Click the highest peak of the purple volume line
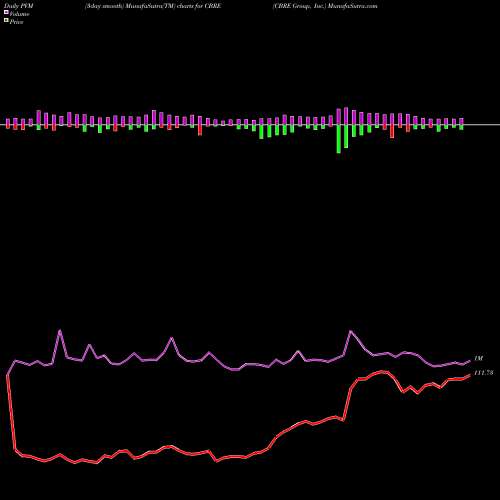This screenshot has width=500, height=500. click(x=60, y=331)
